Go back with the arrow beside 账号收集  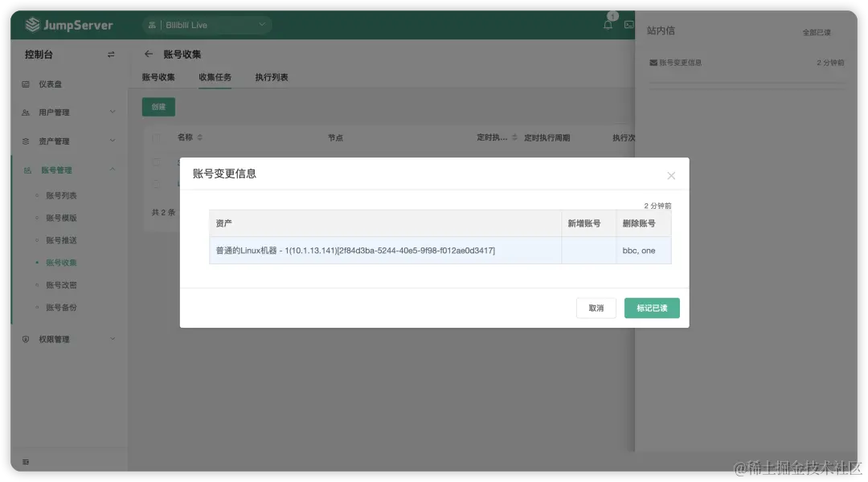tap(149, 55)
